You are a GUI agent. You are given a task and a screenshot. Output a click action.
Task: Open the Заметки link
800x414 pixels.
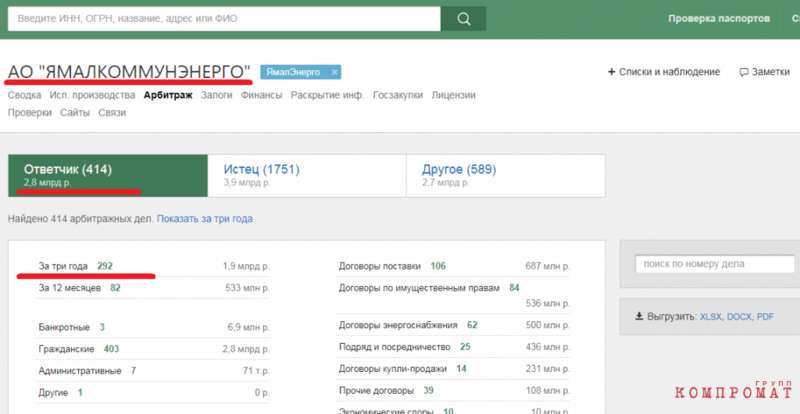tap(770, 72)
